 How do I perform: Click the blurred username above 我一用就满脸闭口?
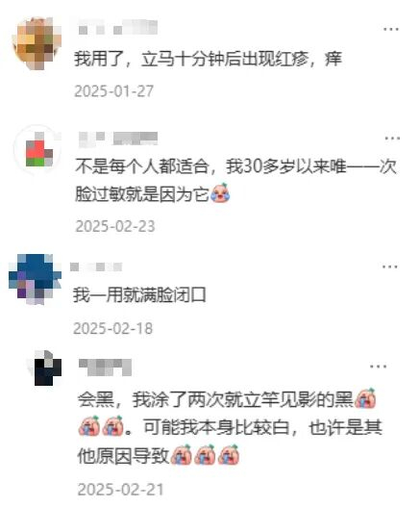[x=96, y=267]
